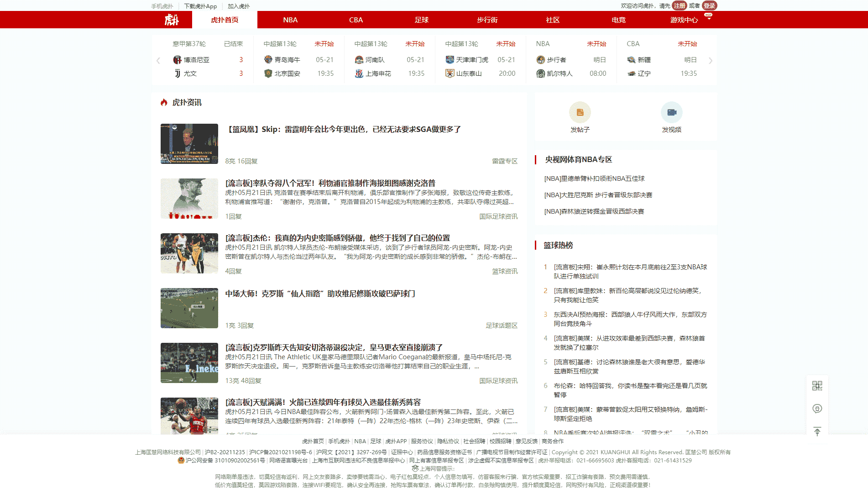This screenshot has width=868, height=493.
Task: Click the 凯尔特人 Celtics logo
Action: coord(540,73)
